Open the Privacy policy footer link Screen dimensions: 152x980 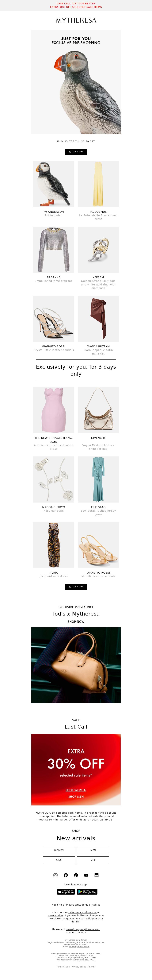point(78,966)
